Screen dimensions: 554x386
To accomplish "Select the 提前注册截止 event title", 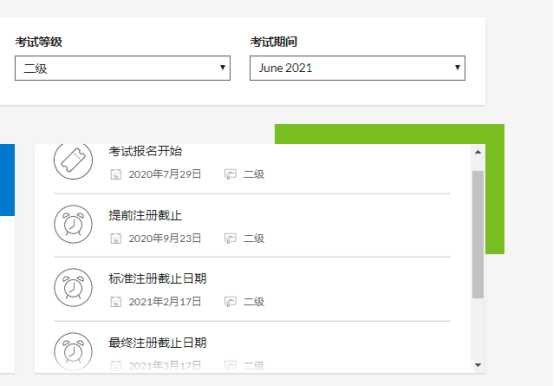I will click(x=145, y=215).
